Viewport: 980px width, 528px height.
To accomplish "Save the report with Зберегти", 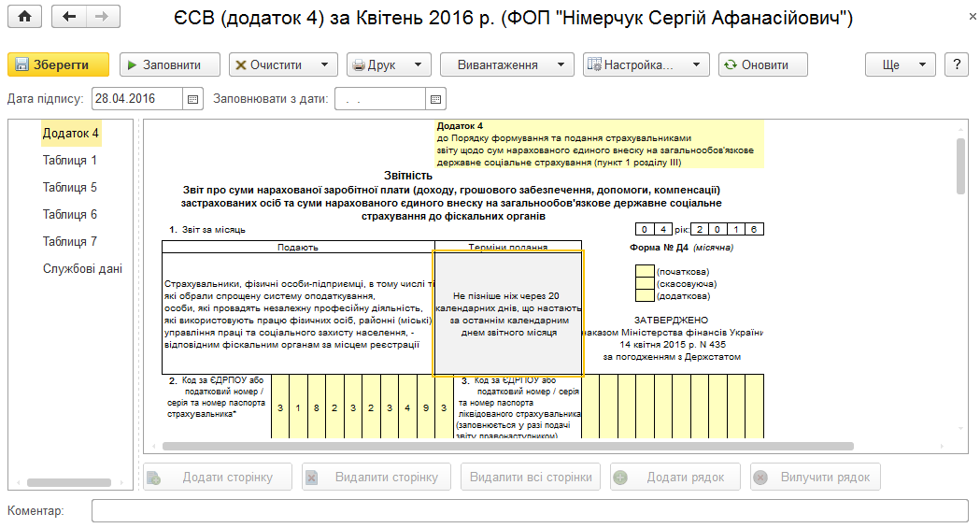I will coord(58,64).
